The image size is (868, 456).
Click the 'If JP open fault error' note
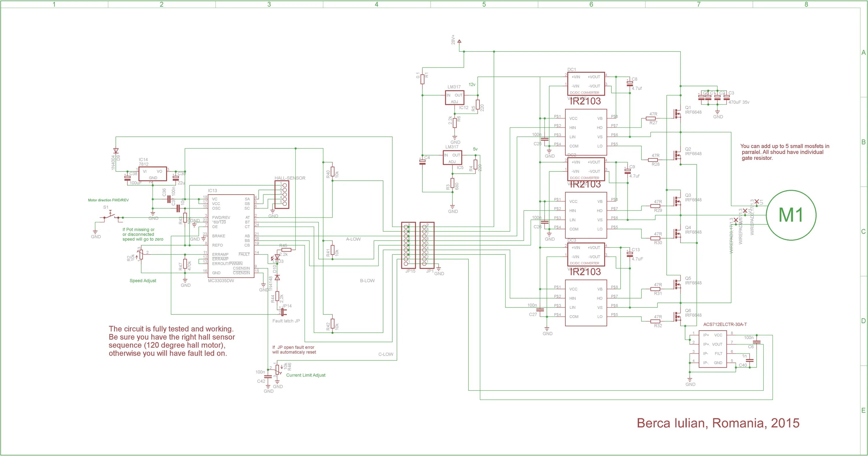[x=294, y=349]
